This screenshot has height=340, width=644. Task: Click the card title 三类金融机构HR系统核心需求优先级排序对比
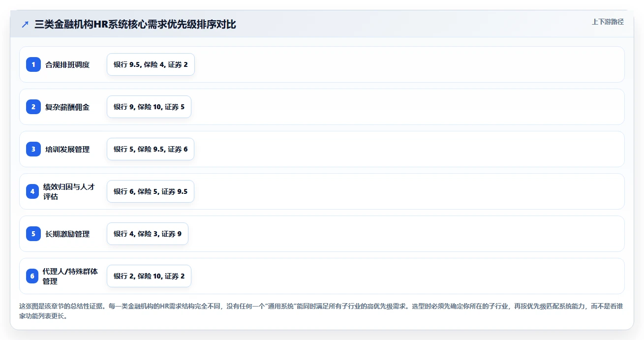point(135,25)
